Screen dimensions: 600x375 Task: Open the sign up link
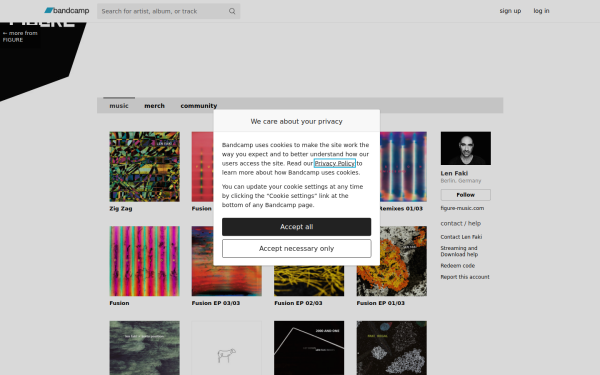coord(510,11)
